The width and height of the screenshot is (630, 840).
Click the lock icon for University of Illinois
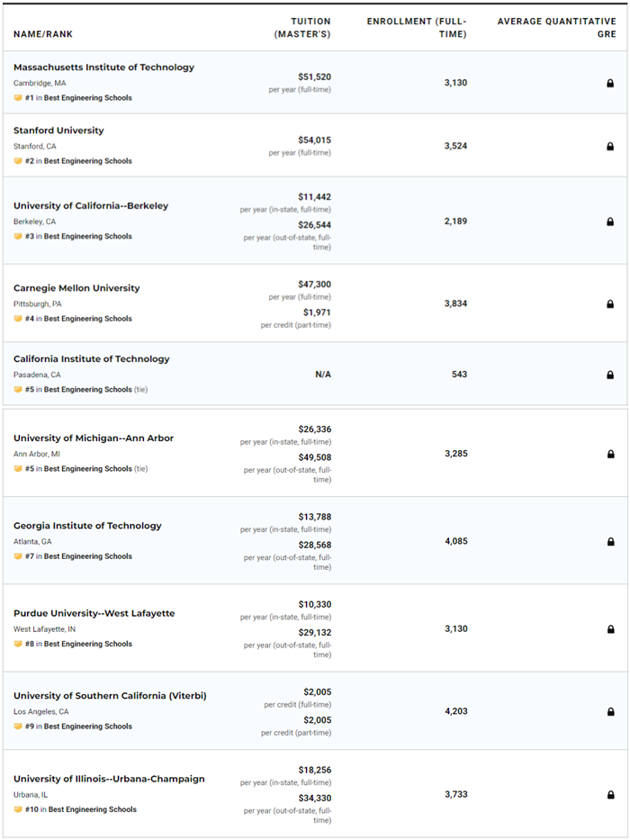pos(610,795)
